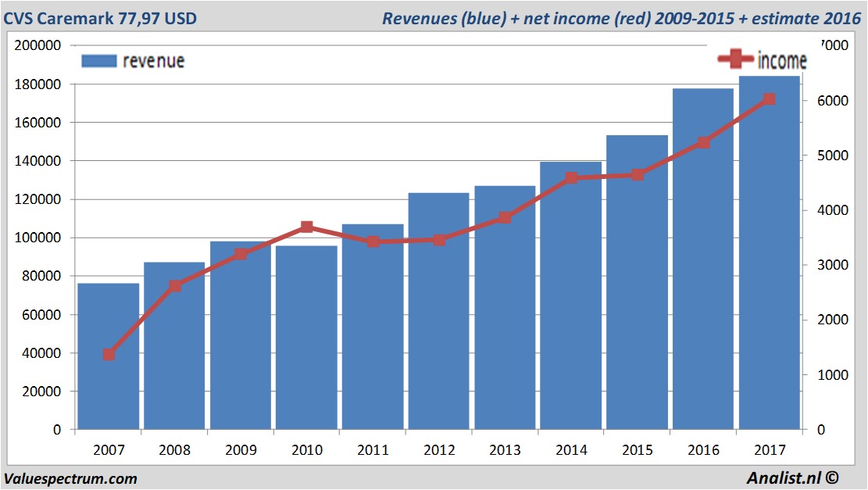The width and height of the screenshot is (868, 490).
Task: Pick the 2017 income data point marker
Action: pyautogui.click(x=769, y=99)
